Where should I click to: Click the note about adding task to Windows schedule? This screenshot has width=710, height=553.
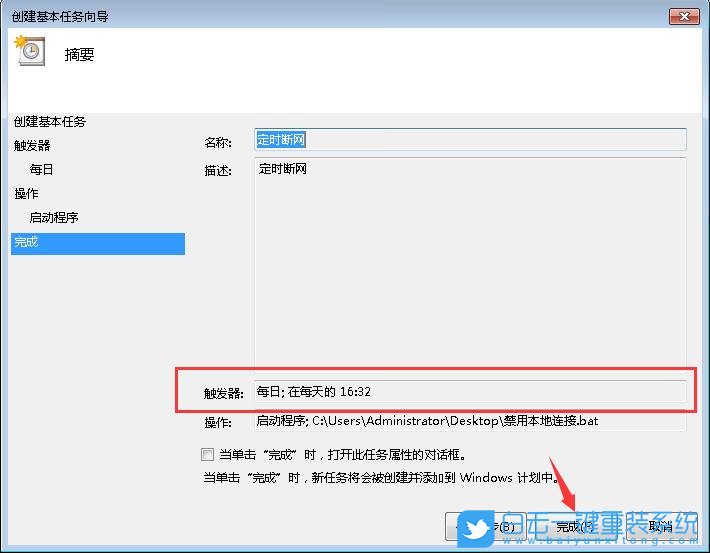click(x=380, y=477)
